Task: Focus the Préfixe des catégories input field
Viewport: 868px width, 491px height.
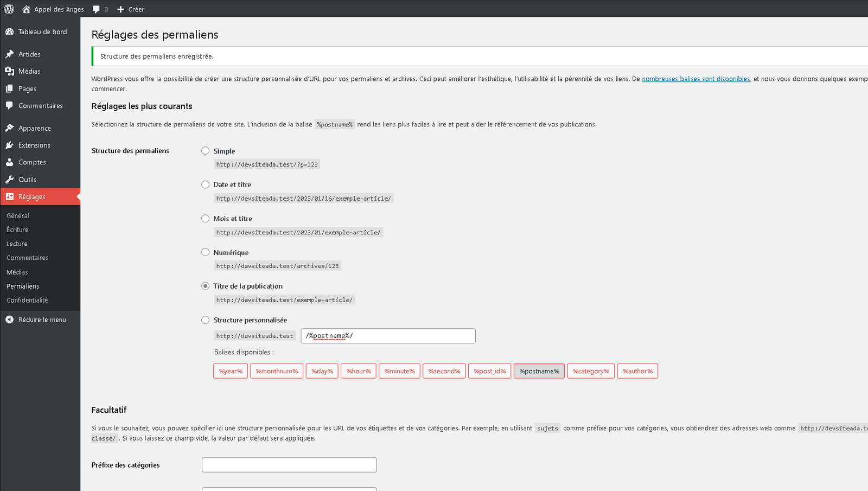Action: tap(289, 465)
